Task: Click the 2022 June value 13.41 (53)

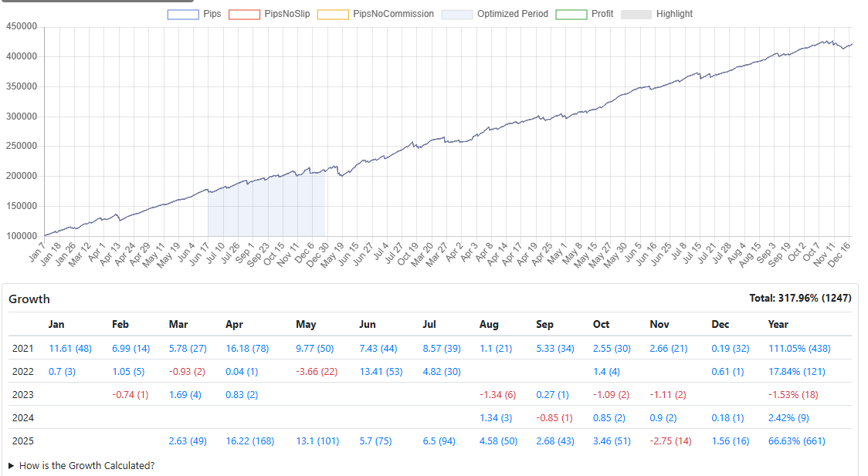Action: [381, 372]
